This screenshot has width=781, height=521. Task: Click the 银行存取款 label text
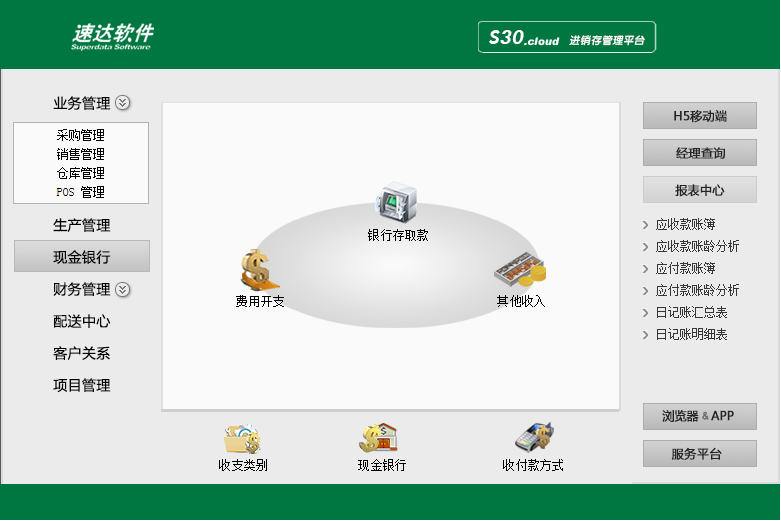point(397,235)
